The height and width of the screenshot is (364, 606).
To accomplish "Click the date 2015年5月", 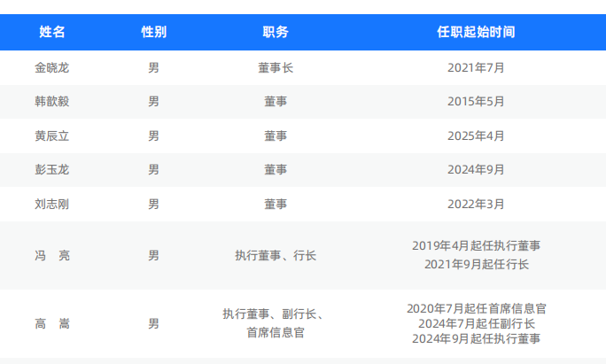I will click(x=476, y=101).
